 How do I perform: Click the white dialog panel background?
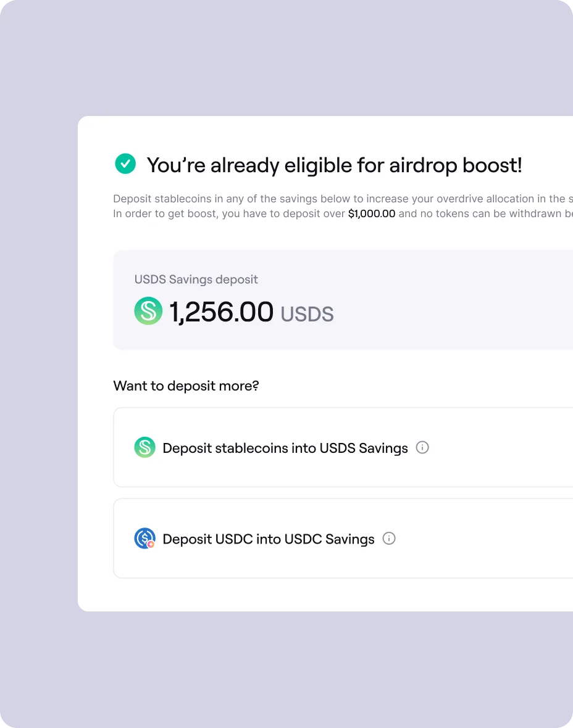(340, 592)
